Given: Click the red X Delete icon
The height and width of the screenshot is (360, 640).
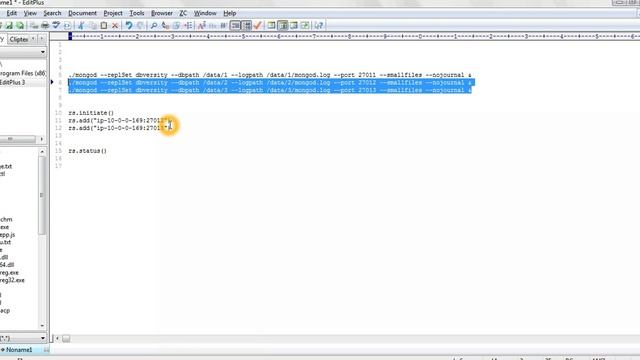Looking at the screenshot, I should tap(115, 25).
